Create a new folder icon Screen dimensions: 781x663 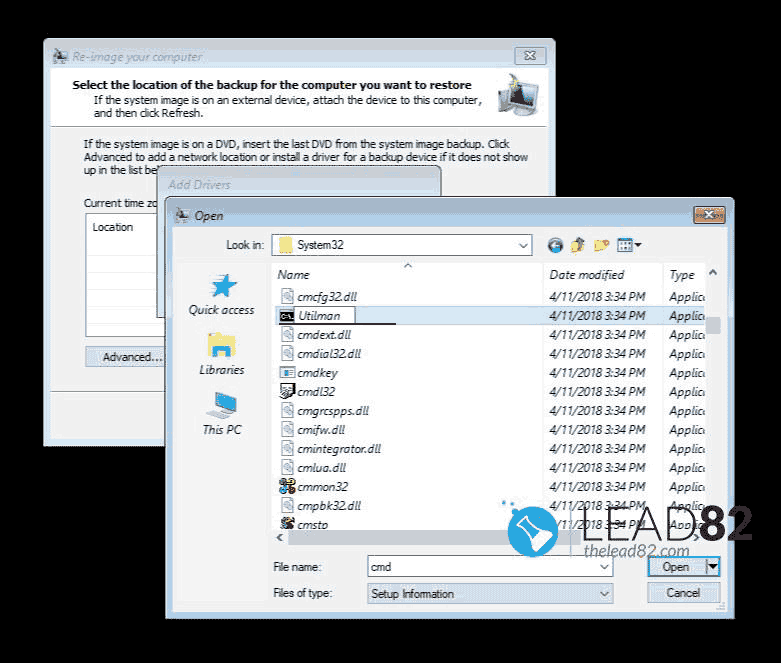(601, 245)
